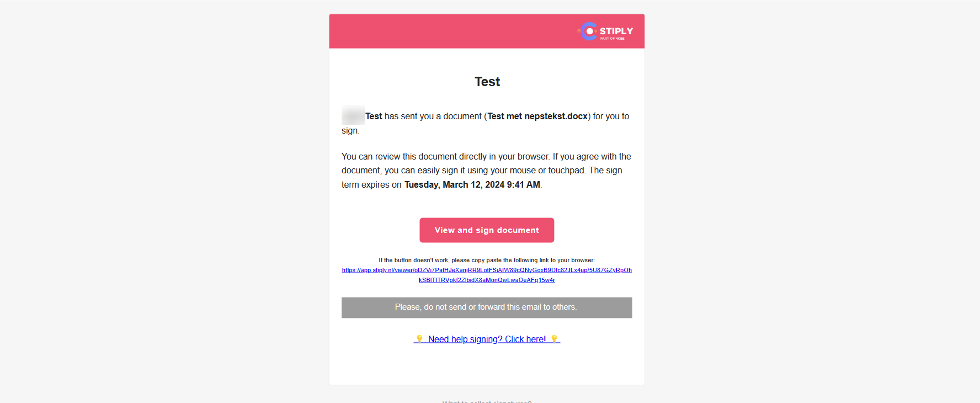Click the "PART OF 4CEE" logo subtext
Screen dimensions: 980x403
(x=612, y=39)
